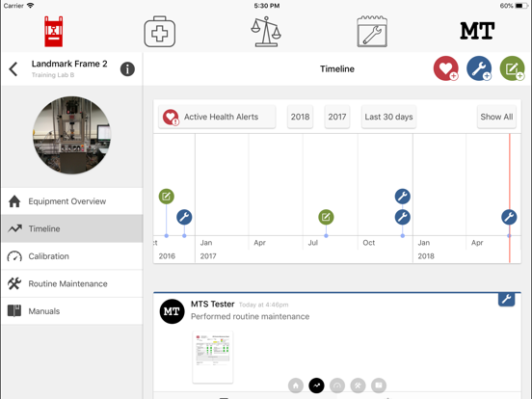Image resolution: width=532 pixels, height=399 pixels.
Task: Select the green note marker in 2016
Action: coord(166,196)
